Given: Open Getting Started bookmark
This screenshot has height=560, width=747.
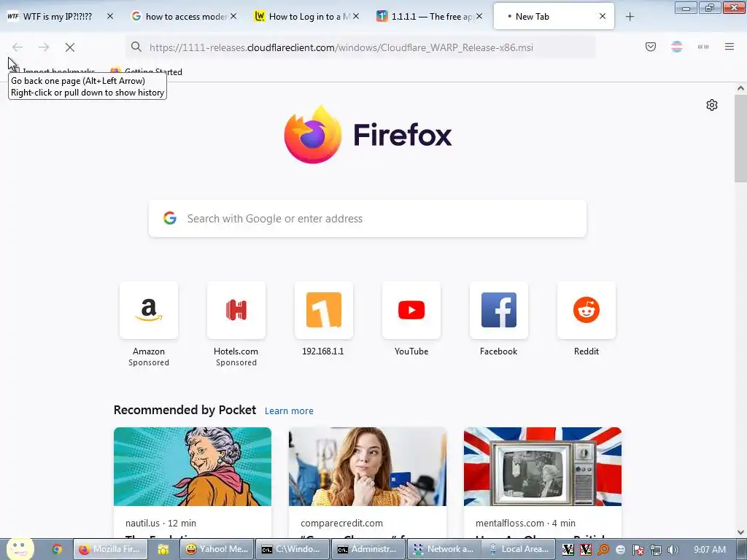Looking at the screenshot, I should [146, 72].
